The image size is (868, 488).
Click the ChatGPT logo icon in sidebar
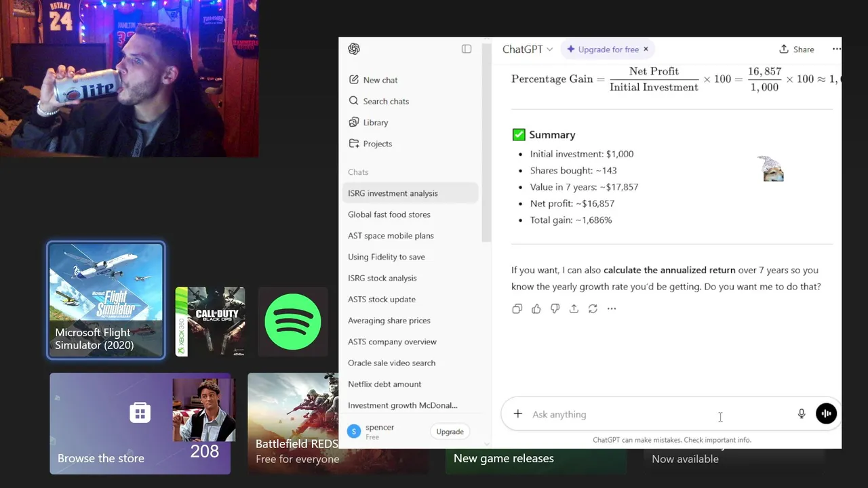[x=353, y=49]
